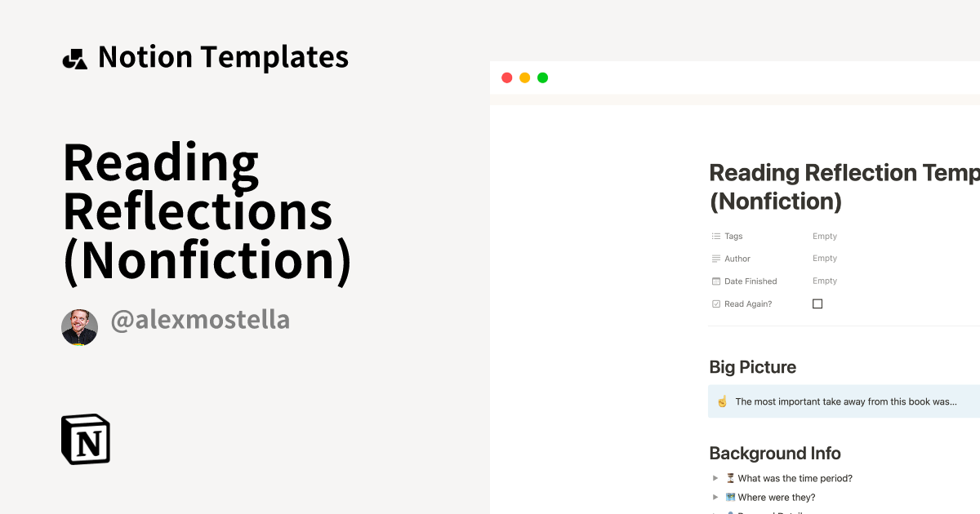This screenshot has width=980, height=514.
Task: Open the @alexmostella profile link
Action: [200, 320]
